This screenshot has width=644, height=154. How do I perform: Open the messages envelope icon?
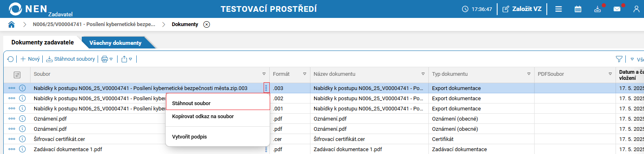click(x=617, y=9)
